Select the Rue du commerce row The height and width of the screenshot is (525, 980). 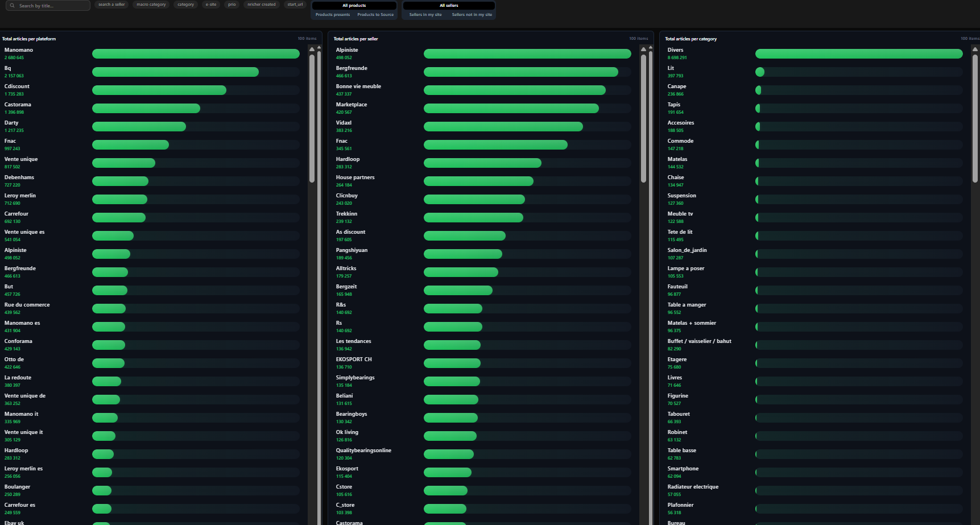(x=152, y=308)
